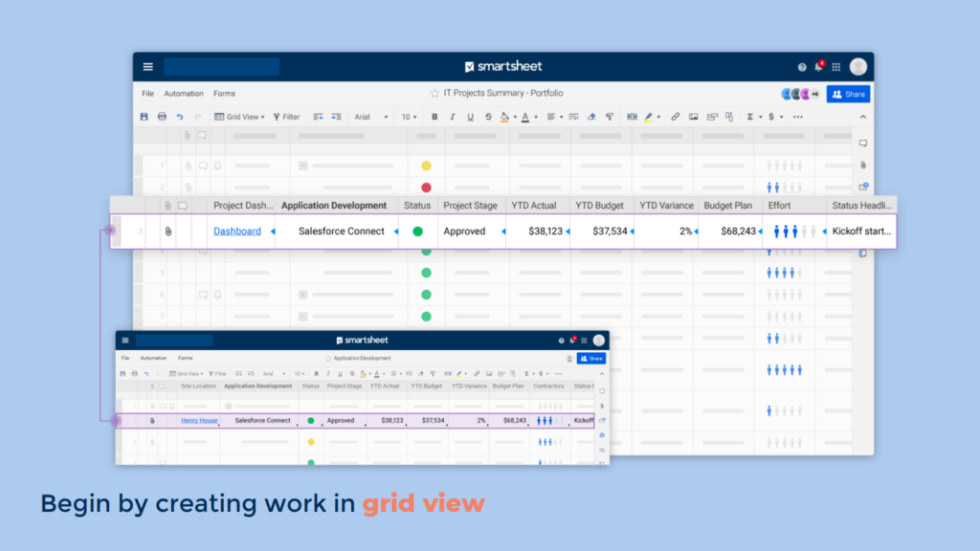Screen dimensions: 980x551
Task: Click the insert image icon in Portfolio toolbar
Action: (693, 117)
